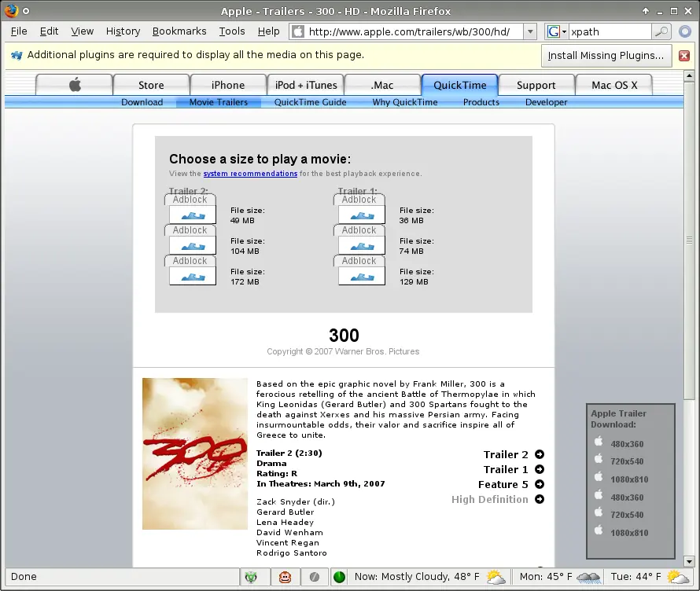Close the missing plugins notification bar
The height and width of the screenshot is (591, 700).
pos(684,55)
